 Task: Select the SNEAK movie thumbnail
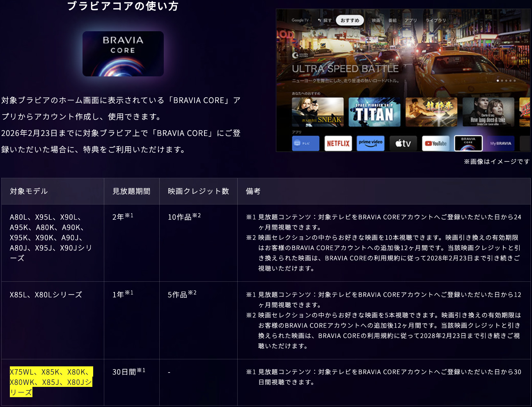coord(318,112)
